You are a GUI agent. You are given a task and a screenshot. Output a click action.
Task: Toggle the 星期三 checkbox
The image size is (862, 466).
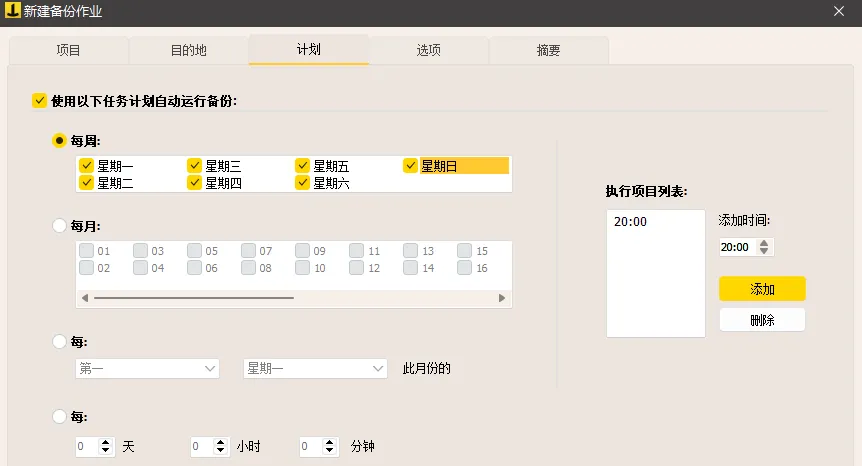[x=194, y=165]
